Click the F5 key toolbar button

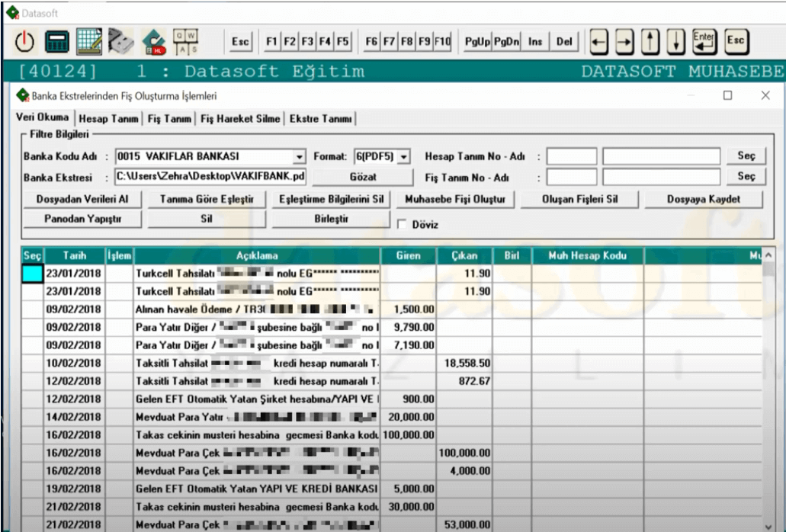click(343, 41)
